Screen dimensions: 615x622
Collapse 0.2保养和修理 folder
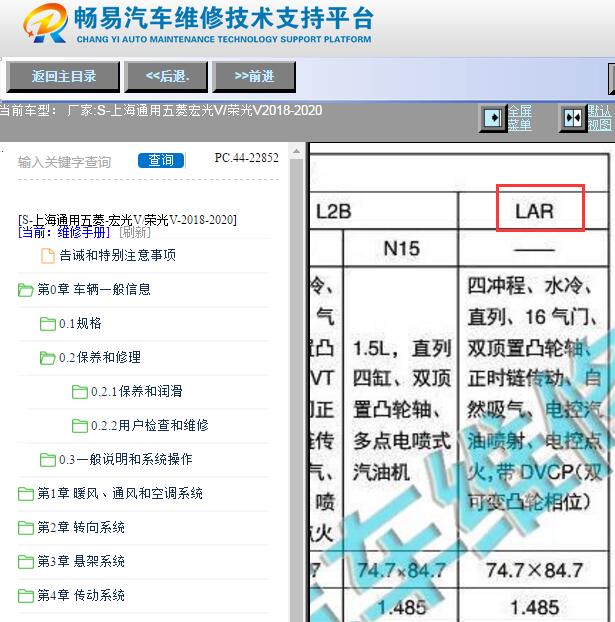point(100,357)
